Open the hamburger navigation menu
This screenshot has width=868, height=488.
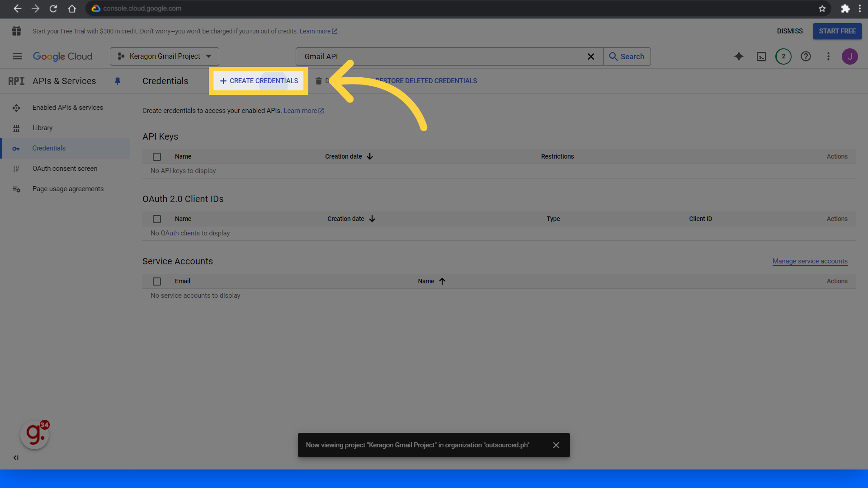[17, 56]
